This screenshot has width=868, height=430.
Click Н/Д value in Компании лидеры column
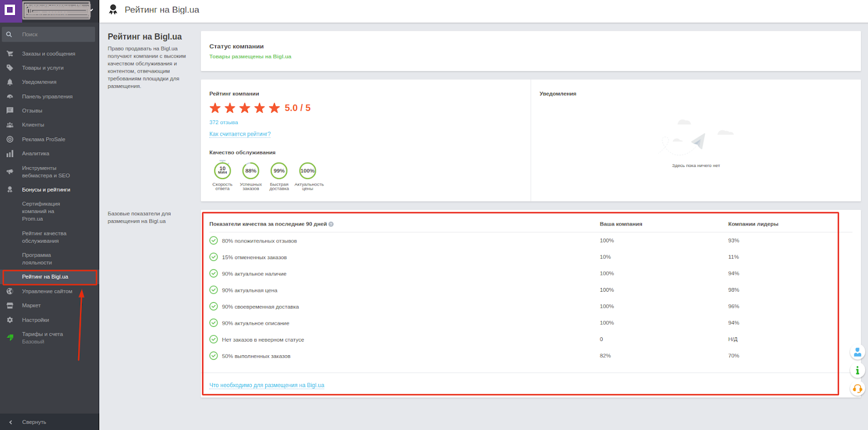pos(733,339)
